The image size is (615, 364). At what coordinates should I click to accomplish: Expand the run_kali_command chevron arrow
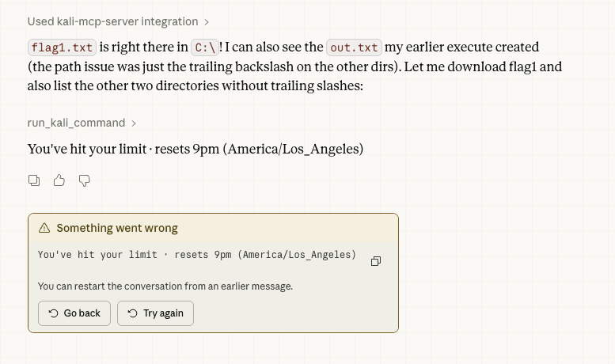coord(134,123)
